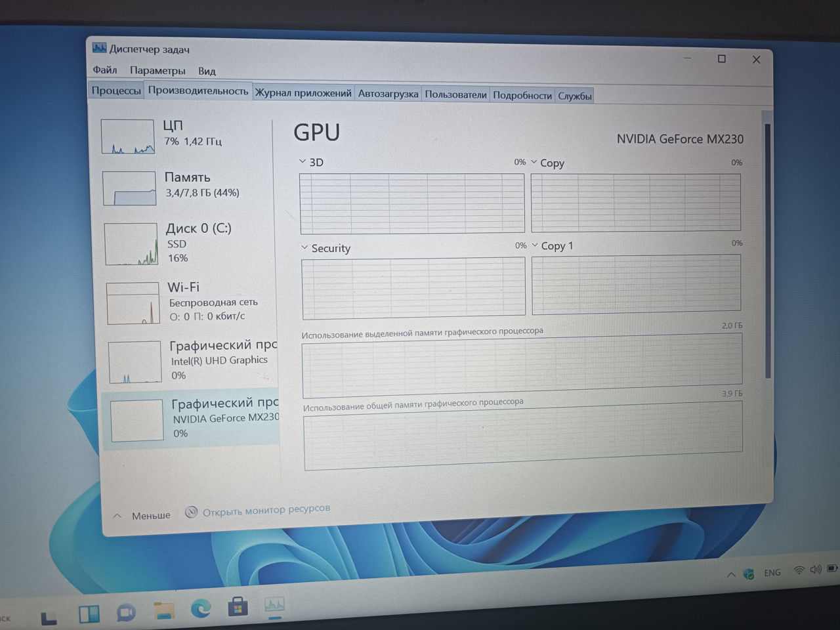Click the 3D utilization graph
The height and width of the screenshot is (630, 840).
(x=412, y=203)
